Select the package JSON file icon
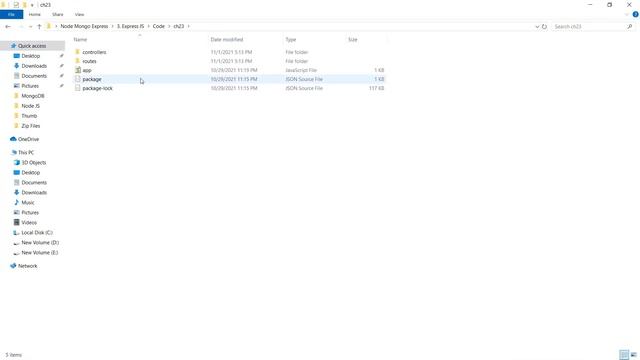The image size is (640, 360). (x=78, y=79)
